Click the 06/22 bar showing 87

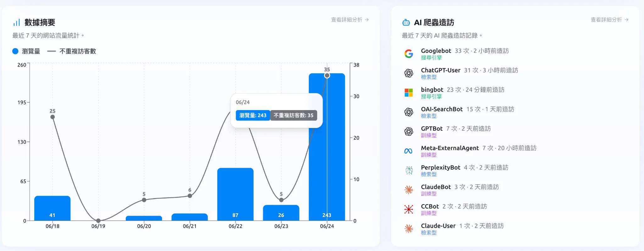[x=235, y=194]
